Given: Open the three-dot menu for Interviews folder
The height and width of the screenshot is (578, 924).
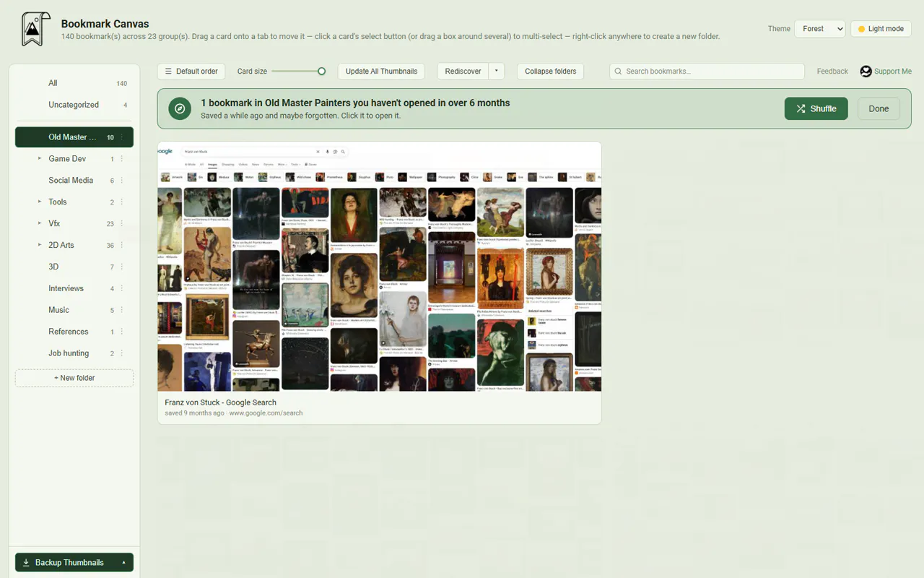Looking at the screenshot, I should (x=121, y=289).
